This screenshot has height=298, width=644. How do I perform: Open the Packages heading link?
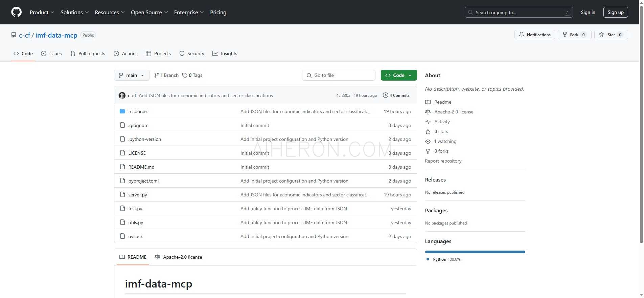[436, 210]
